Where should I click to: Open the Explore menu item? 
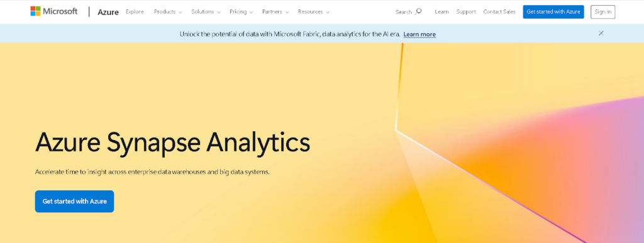click(x=135, y=12)
